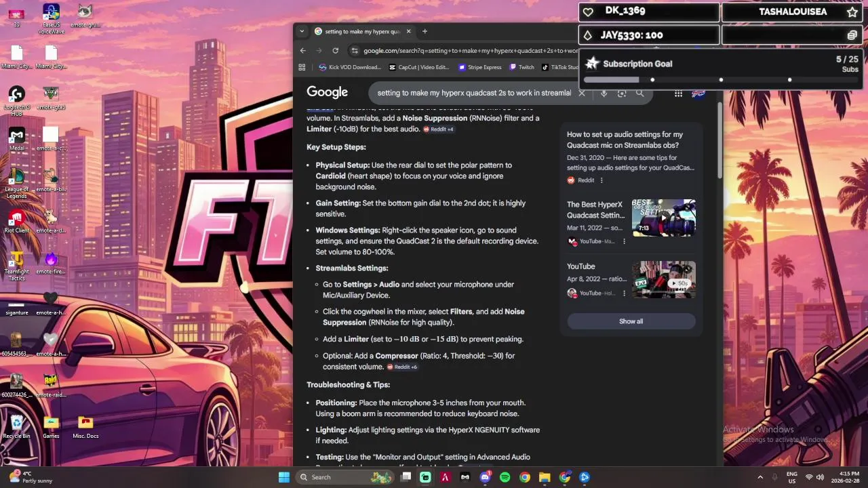The height and width of the screenshot is (488, 868).
Task: Open the Recycle Bin
Action: point(17,427)
